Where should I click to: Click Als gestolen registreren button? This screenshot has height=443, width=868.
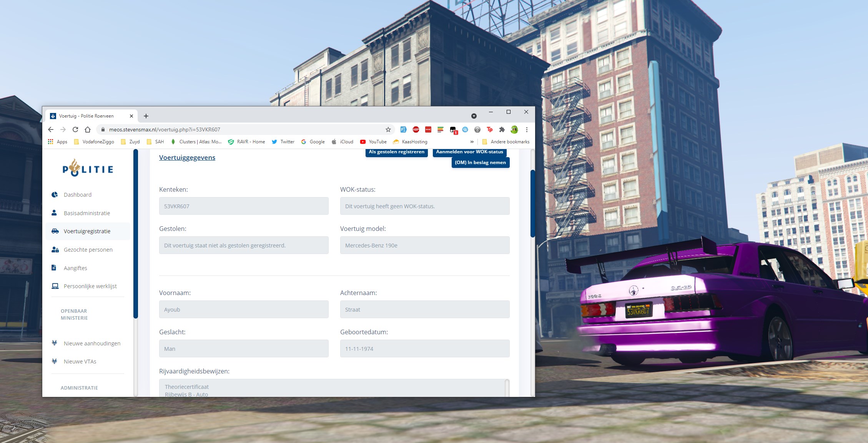(x=396, y=152)
